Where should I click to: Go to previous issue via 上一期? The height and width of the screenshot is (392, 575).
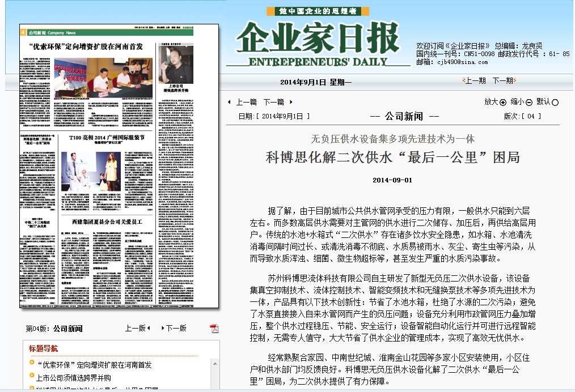pos(474,80)
